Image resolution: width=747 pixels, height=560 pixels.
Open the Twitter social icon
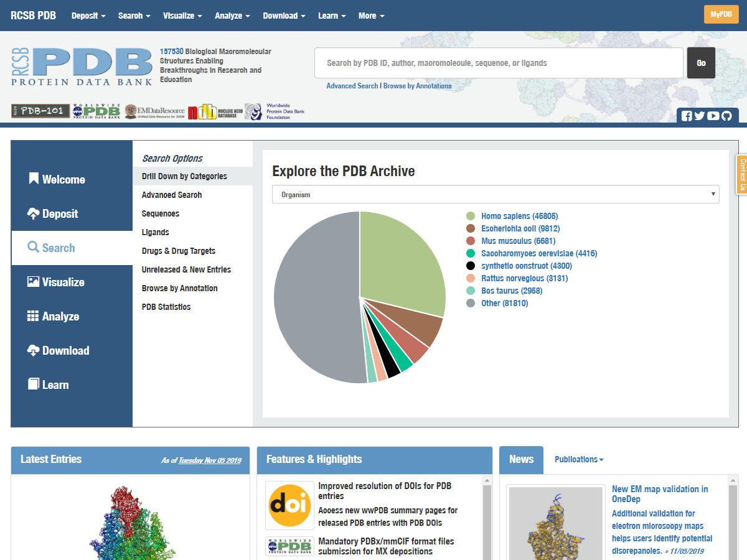point(700,116)
